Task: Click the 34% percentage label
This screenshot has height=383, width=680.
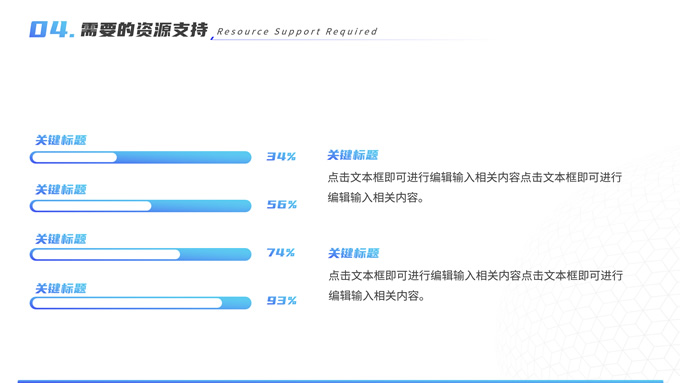Action: [x=281, y=156]
